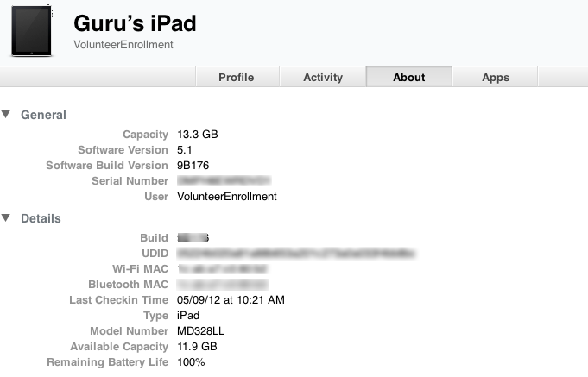
Task: Click the Type value iPad
Action: pos(188,316)
